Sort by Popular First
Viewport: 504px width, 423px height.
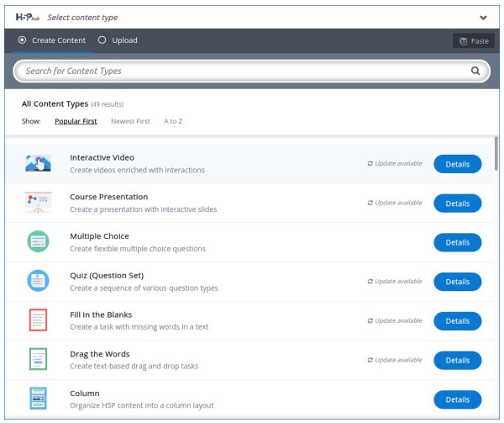[76, 121]
